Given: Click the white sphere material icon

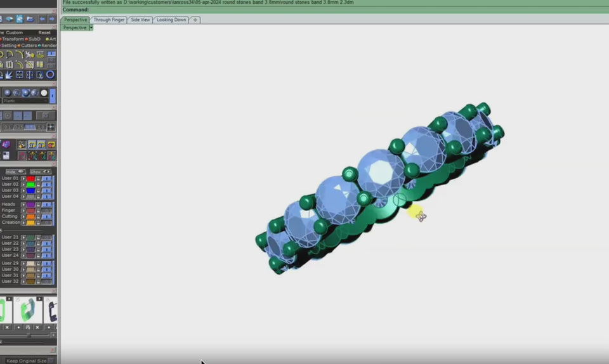Looking at the screenshot, I should [x=44, y=93].
